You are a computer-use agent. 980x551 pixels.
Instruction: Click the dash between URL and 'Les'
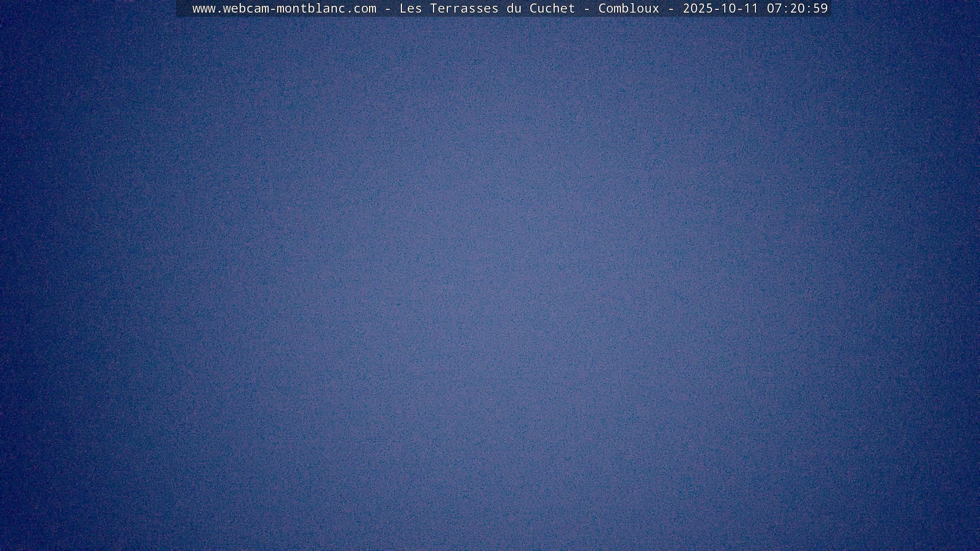(x=387, y=8)
